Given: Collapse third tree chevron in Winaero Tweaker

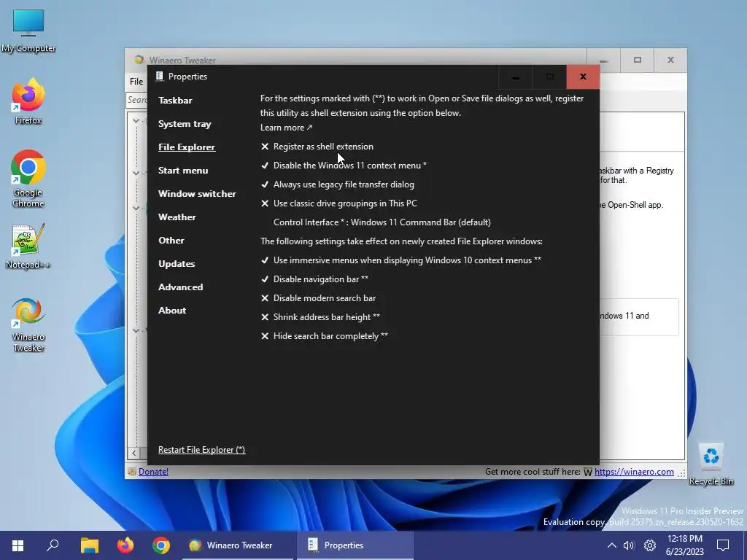Looking at the screenshot, I should pyautogui.click(x=136, y=208).
